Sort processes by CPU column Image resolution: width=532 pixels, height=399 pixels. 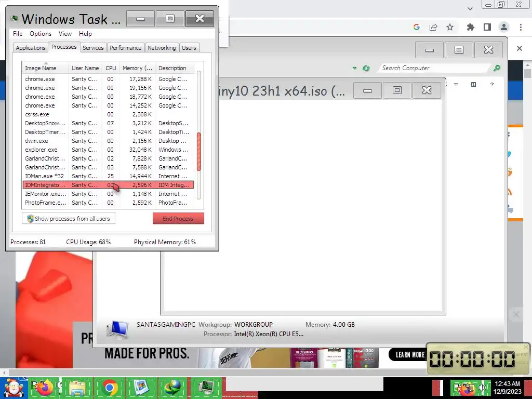(111, 68)
